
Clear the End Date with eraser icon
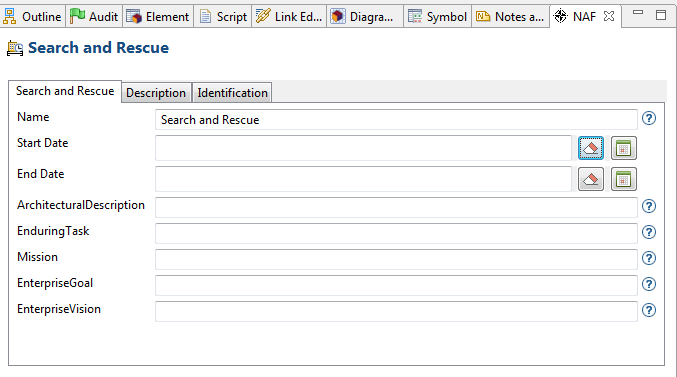point(591,179)
